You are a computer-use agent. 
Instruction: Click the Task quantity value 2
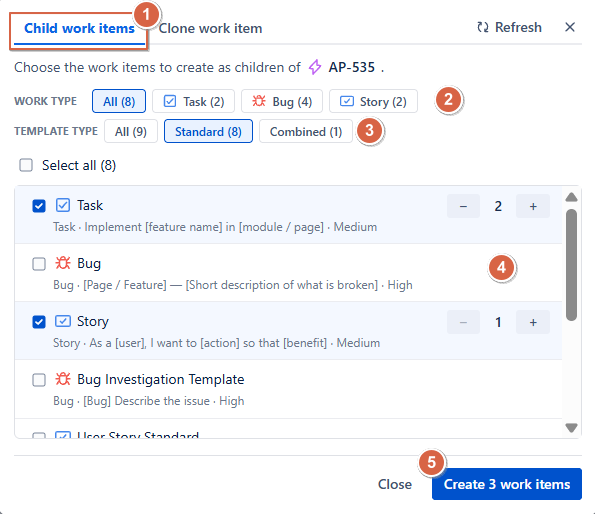(x=498, y=206)
